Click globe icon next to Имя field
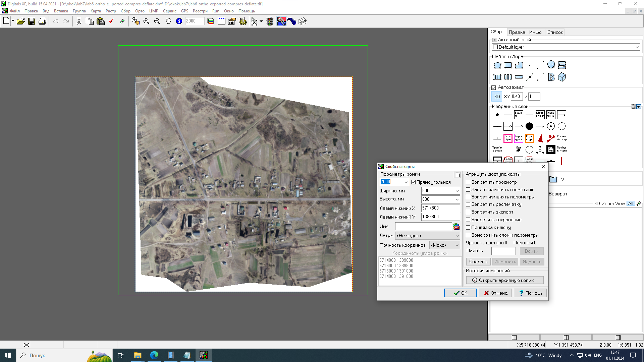 click(x=456, y=227)
